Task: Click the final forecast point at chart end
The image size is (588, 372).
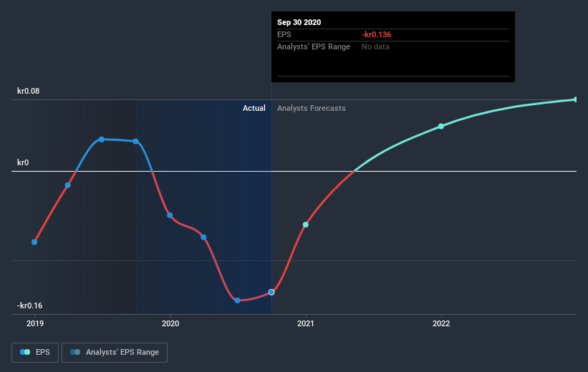Action: tap(576, 99)
